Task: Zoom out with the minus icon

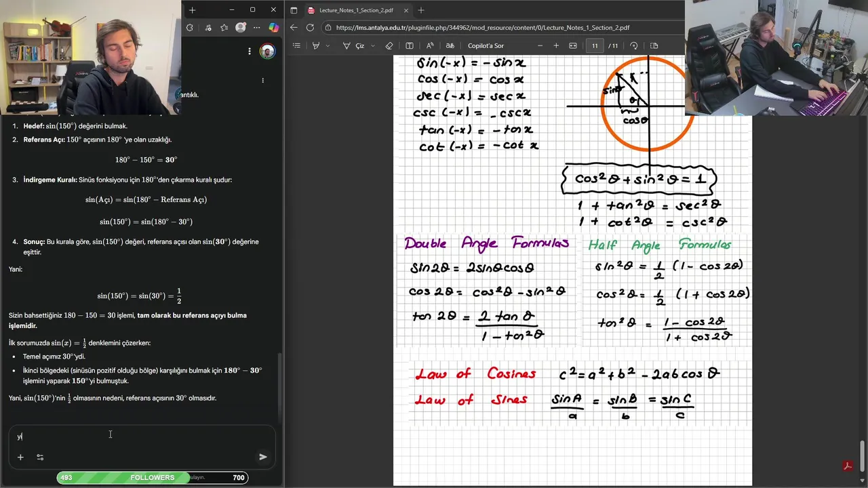Action: click(540, 45)
